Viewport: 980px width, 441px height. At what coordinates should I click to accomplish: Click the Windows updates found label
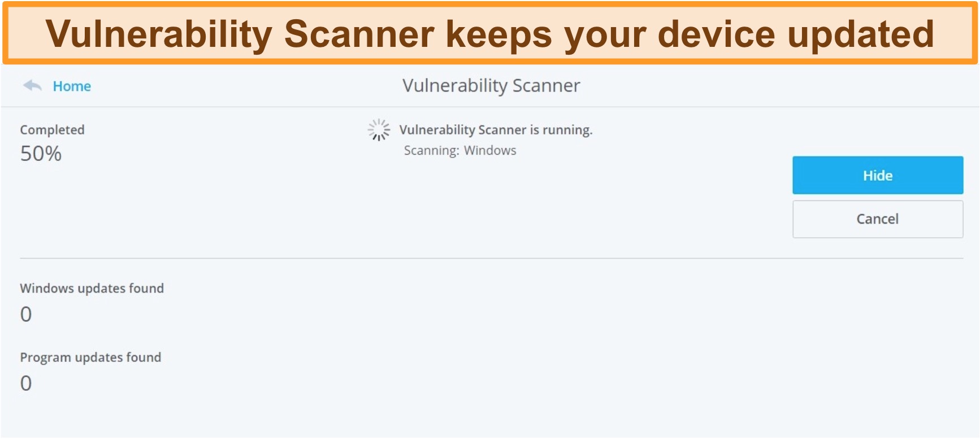tap(92, 289)
